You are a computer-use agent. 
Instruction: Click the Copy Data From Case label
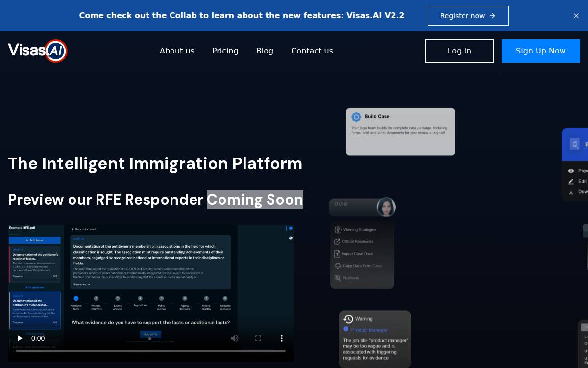362,266
